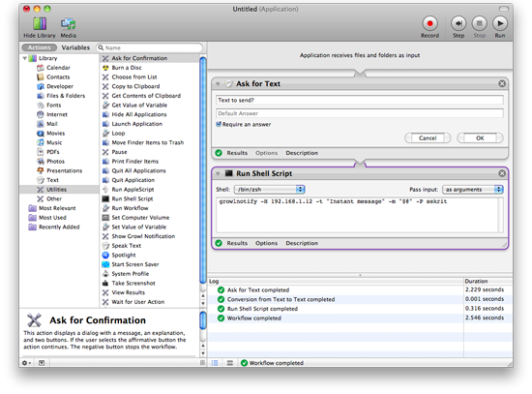Select Utilities category in Library
This screenshot has width=532, height=394.
[x=56, y=189]
